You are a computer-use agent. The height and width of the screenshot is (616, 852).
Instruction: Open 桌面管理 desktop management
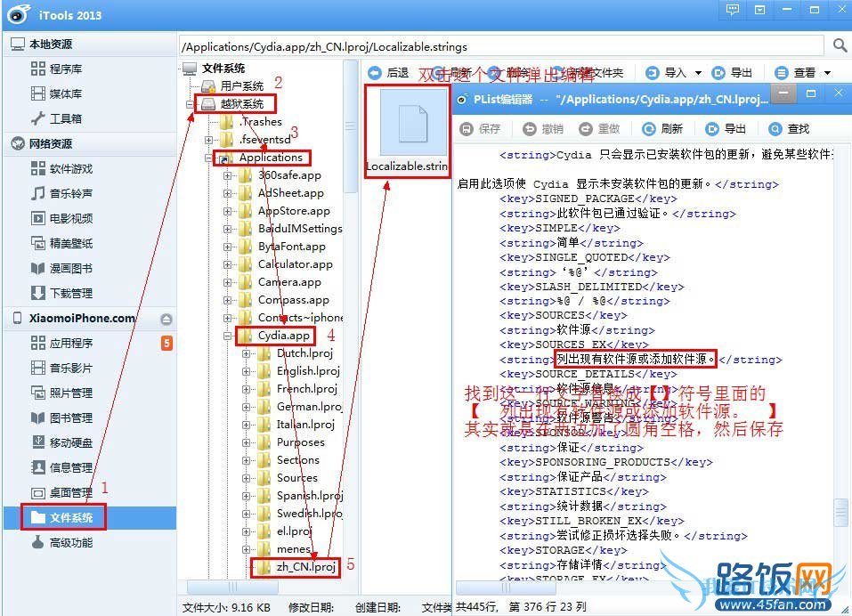tap(61, 492)
